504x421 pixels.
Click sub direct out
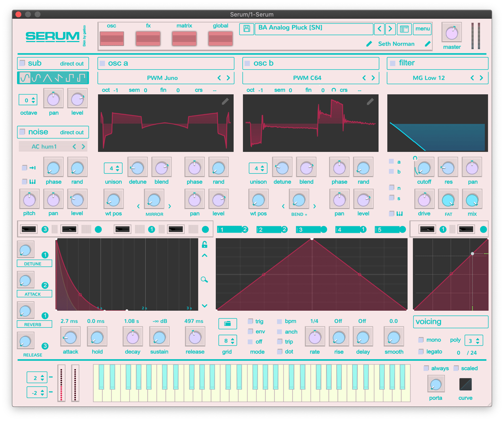coord(72,64)
